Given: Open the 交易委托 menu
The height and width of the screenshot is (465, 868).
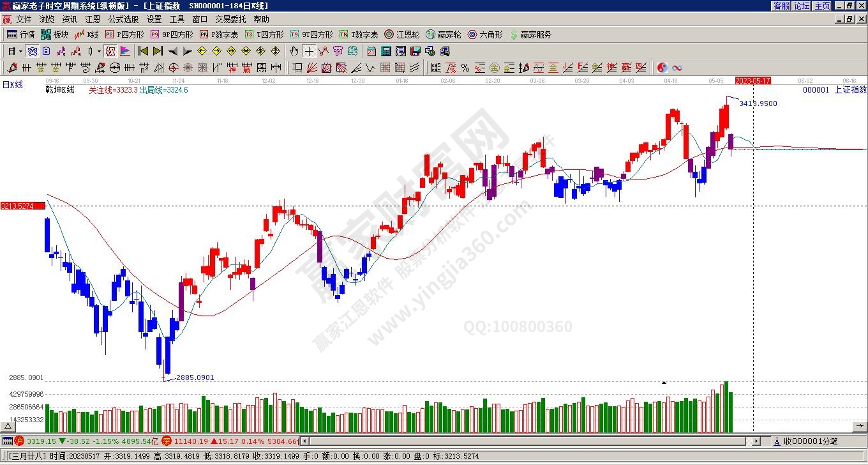Looking at the screenshot, I should (x=230, y=20).
